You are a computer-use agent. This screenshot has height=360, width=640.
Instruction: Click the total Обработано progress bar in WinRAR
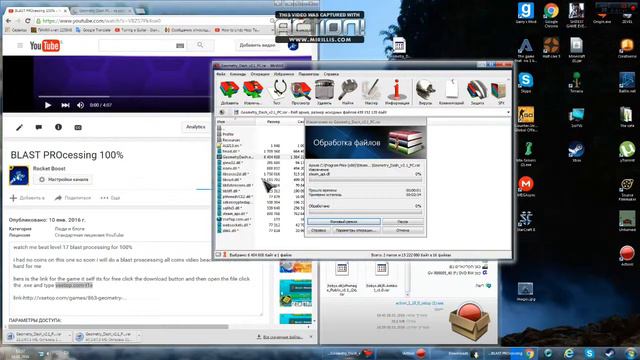365,212
